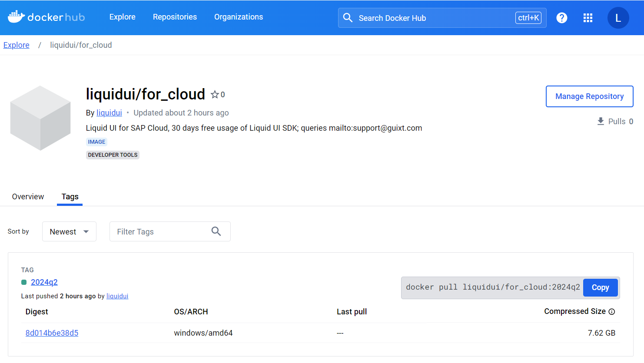The image size is (644, 363).
Task: Click the Liquid UI for SAP Cloud description
Action: coord(254,128)
